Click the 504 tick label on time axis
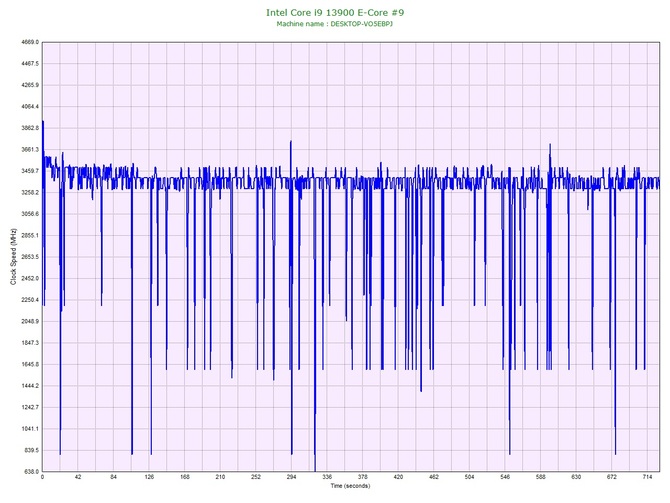 (x=469, y=477)
